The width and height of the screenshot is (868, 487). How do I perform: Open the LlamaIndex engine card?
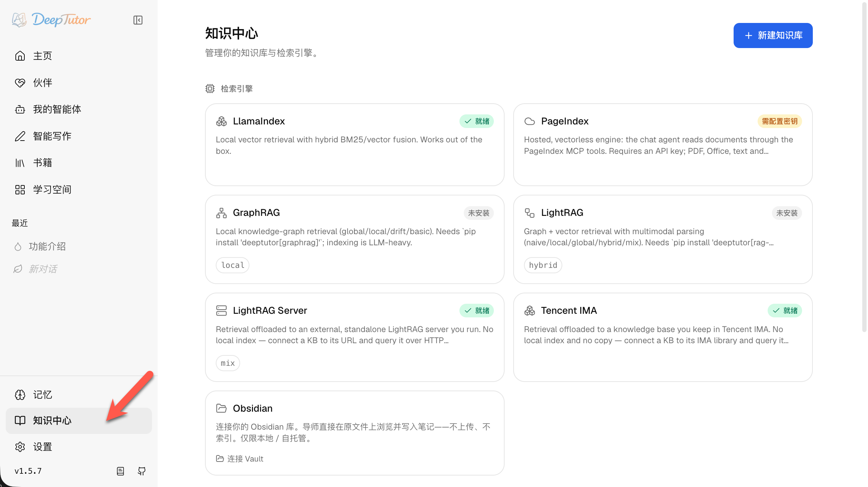[354, 145]
